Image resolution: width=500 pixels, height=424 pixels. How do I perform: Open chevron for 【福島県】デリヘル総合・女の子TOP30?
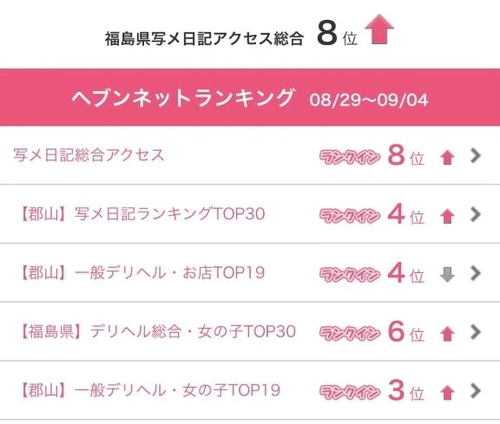tap(476, 332)
